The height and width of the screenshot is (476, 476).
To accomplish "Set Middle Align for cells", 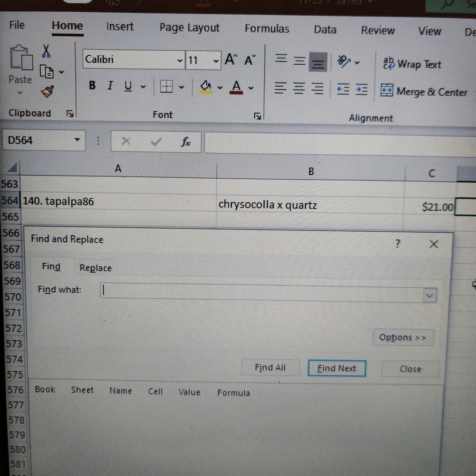I will pos(300,61).
